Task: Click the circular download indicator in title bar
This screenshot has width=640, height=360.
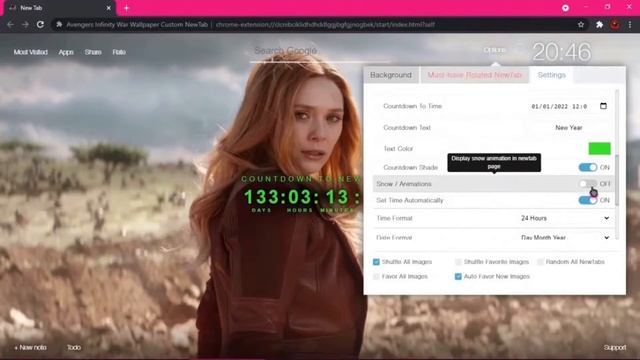Action: tap(565, 8)
